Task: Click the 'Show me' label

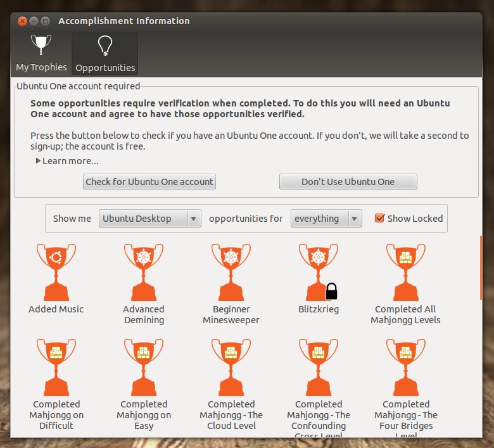Action: [72, 218]
